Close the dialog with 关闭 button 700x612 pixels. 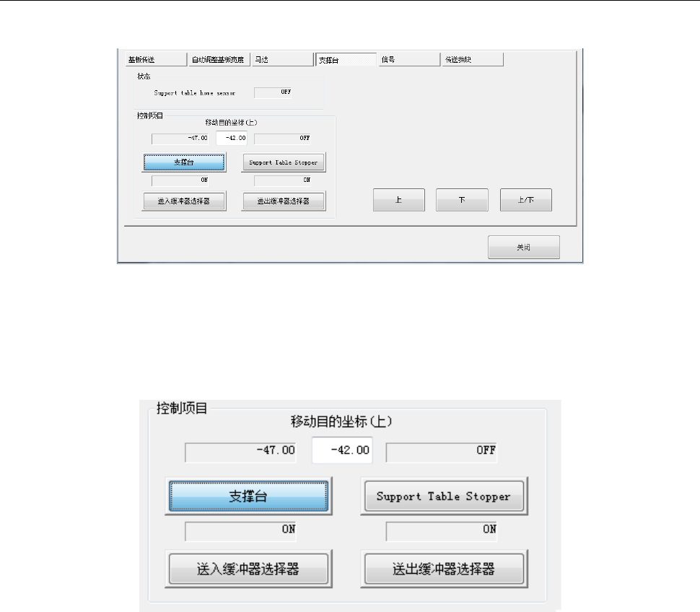tap(524, 247)
